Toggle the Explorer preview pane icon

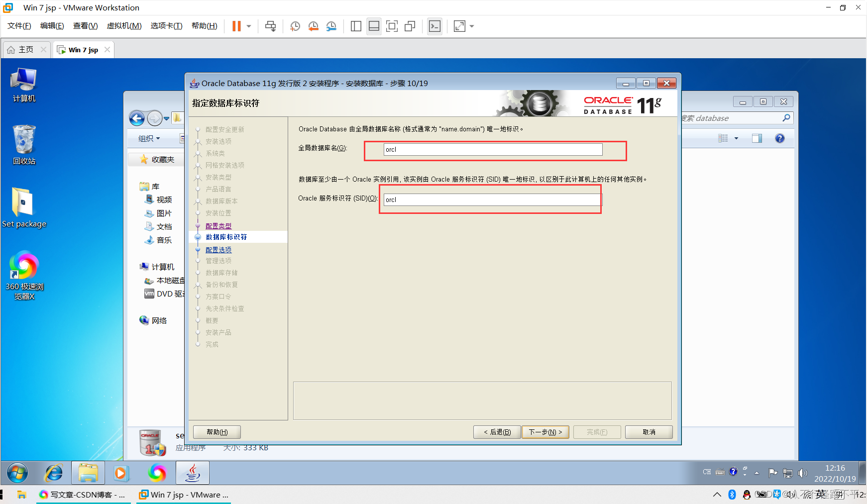coord(757,138)
